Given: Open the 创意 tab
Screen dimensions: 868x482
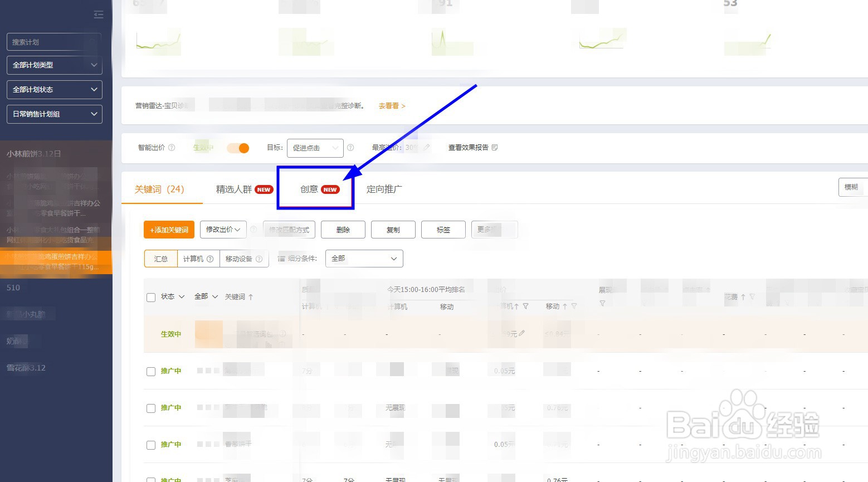Looking at the screenshot, I should 320,189.
